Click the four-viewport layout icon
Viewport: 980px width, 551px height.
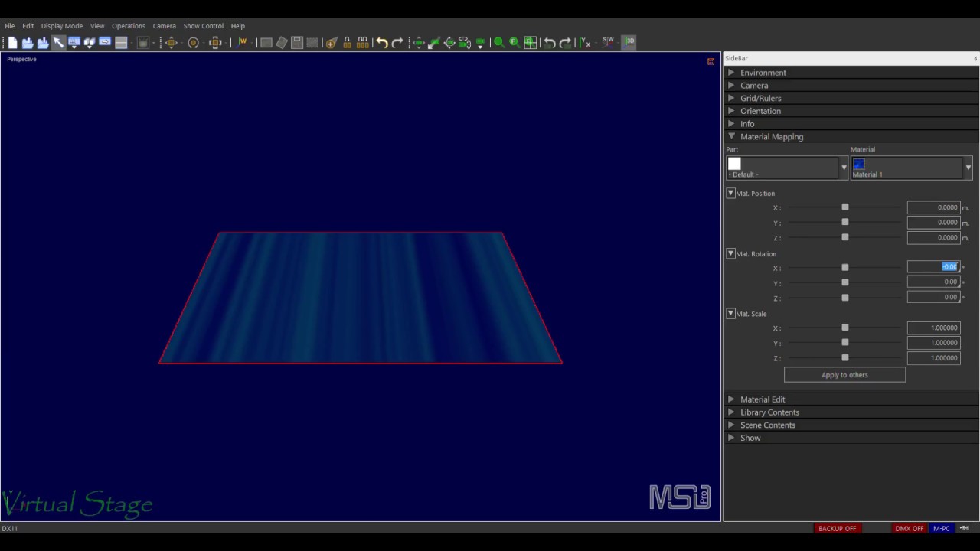530,43
